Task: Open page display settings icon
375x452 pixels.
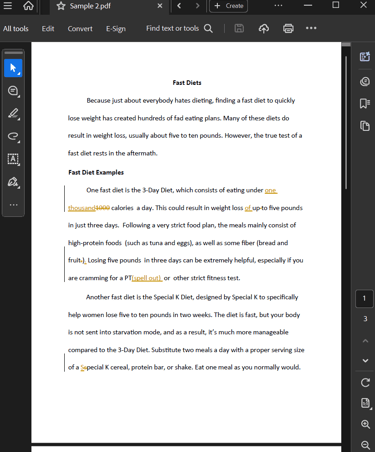Action: coord(365,403)
